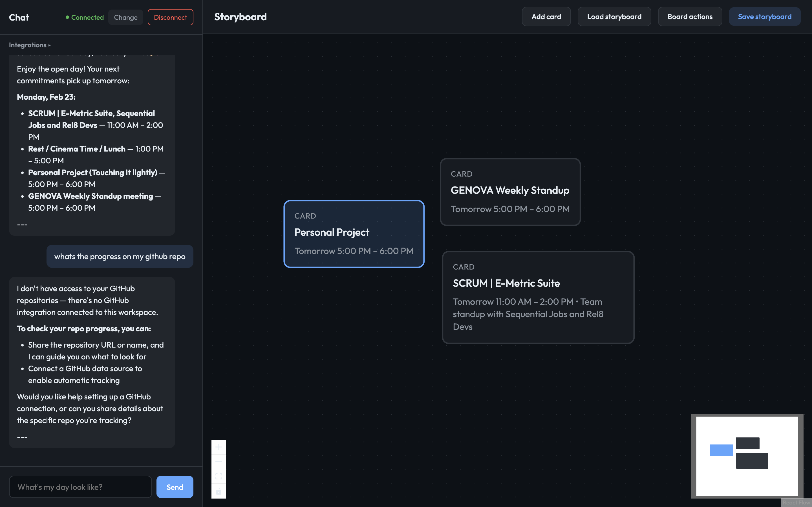Viewport: 812px width, 507px height.
Task: Expand the Integrations section
Action: [x=30, y=45]
